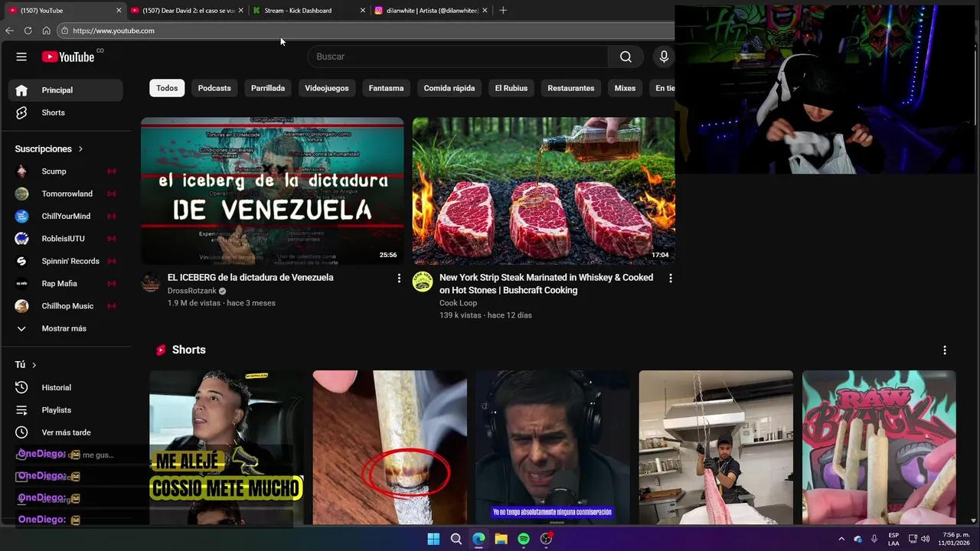
Task: Open the ChillYourMind channel subscription
Action: pos(66,216)
